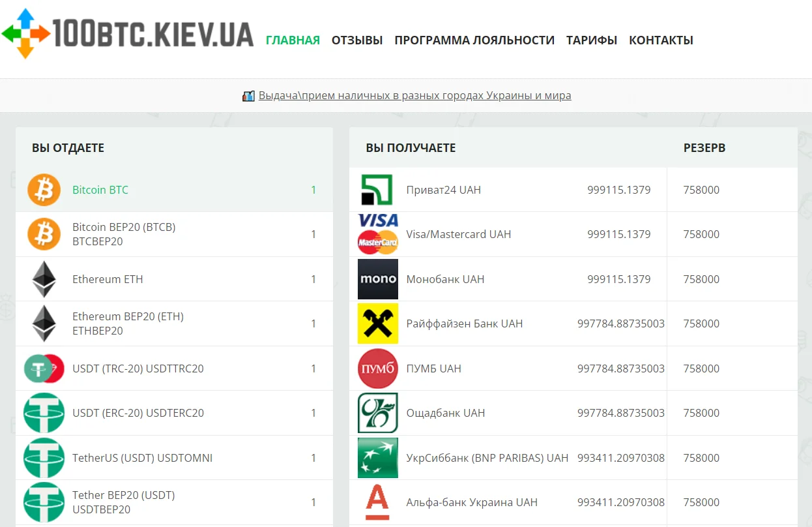Open the КОНТАКТЫ page
The image size is (812, 527).
(661, 40)
